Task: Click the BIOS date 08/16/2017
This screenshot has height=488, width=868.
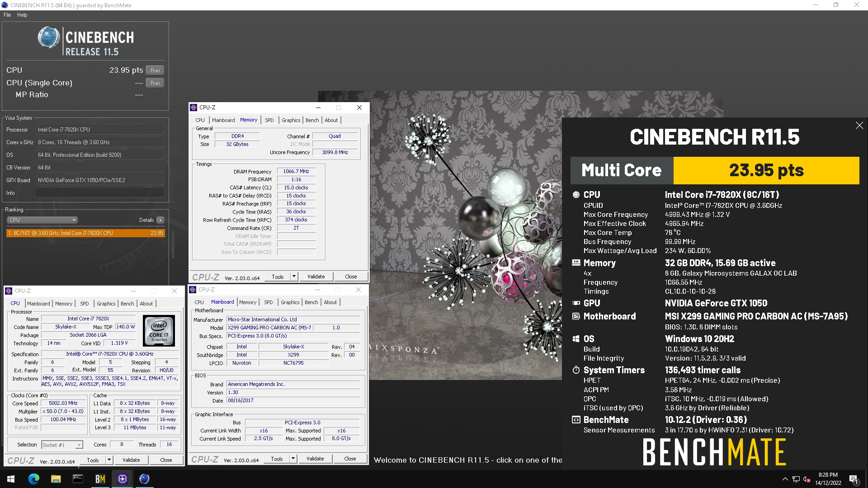Action: (x=293, y=401)
